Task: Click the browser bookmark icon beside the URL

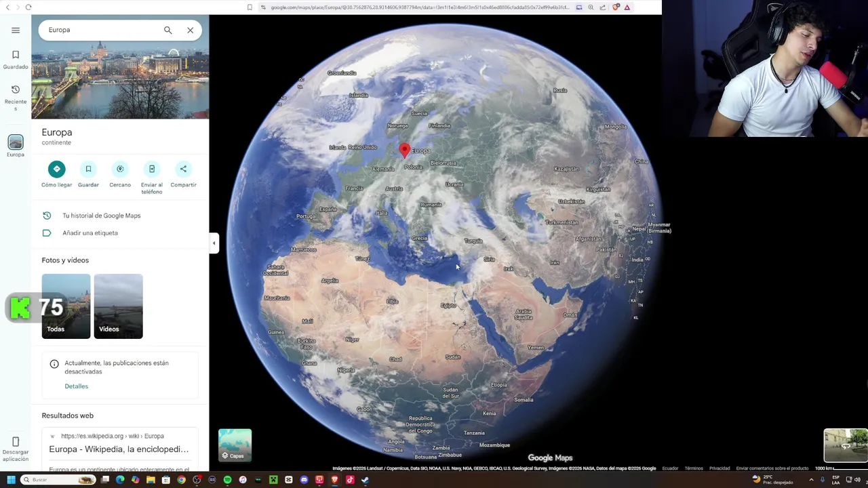Action: (250, 7)
